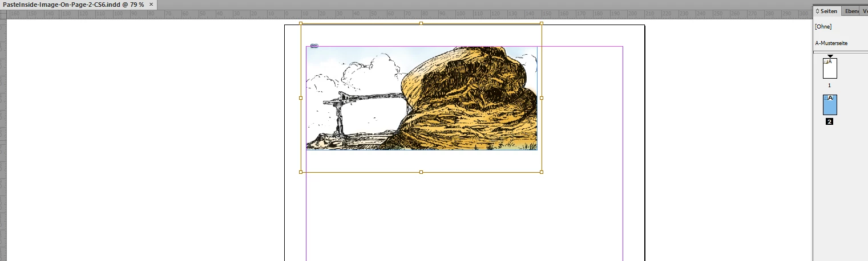Select page 2 thumbnail in Seiten panel
Viewport: 868px width, 261px height.
pos(830,105)
